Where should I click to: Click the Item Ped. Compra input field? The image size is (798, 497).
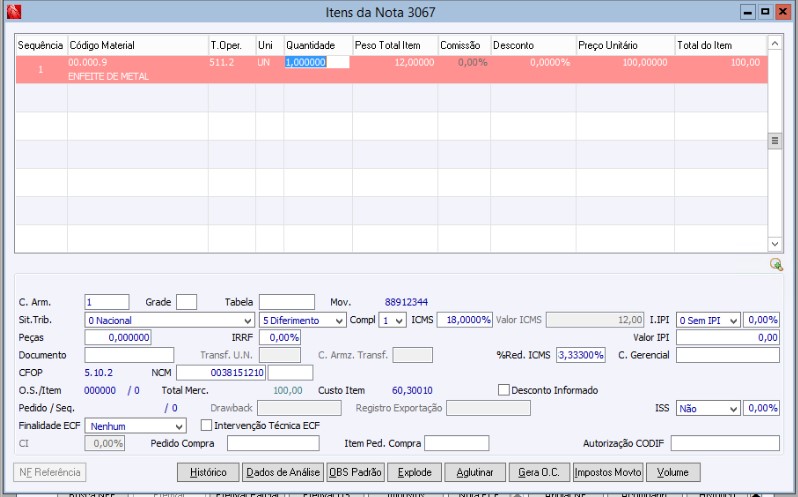[x=457, y=443]
